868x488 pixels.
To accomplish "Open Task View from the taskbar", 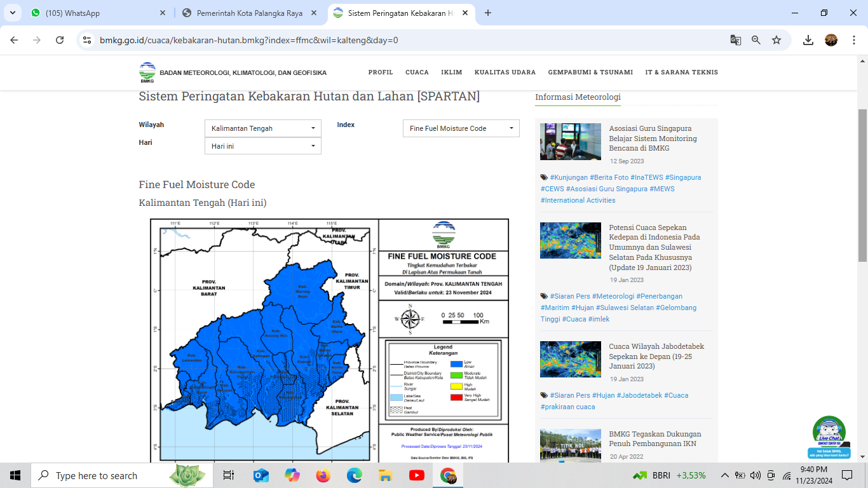I will 229,475.
